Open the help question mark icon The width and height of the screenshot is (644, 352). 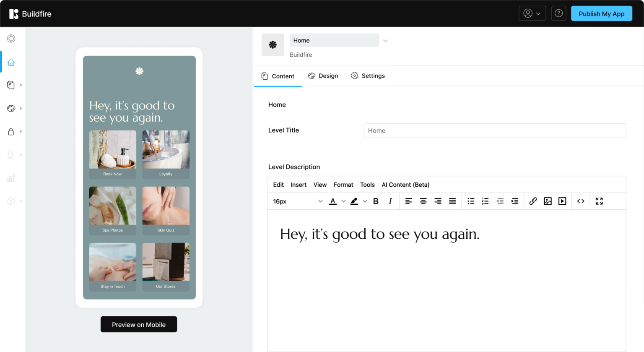pyautogui.click(x=558, y=13)
